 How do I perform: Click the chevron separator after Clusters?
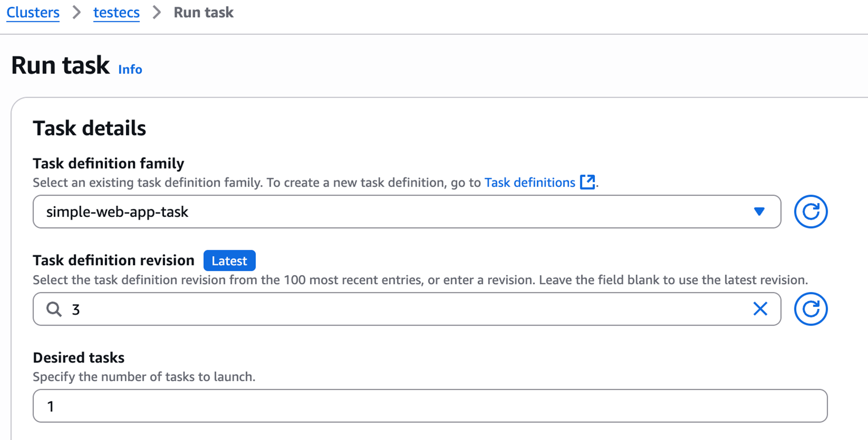[x=76, y=12]
